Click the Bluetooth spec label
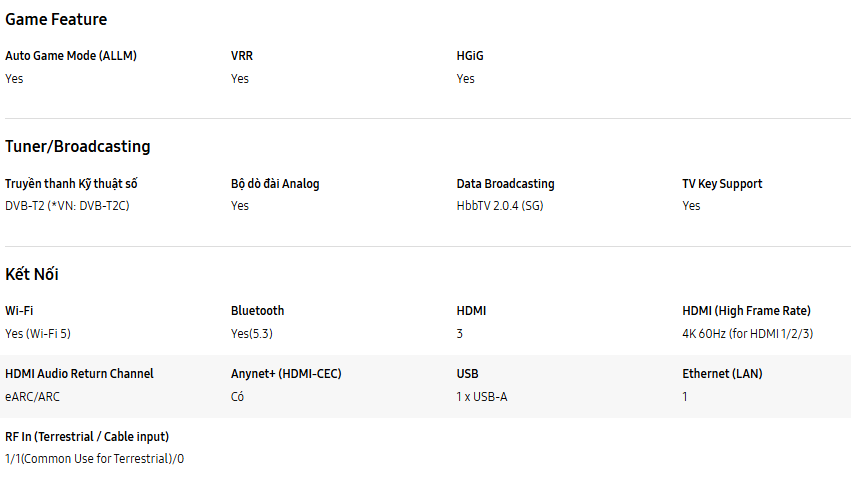Image resolution: width=851 pixels, height=479 pixels. [257, 311]
